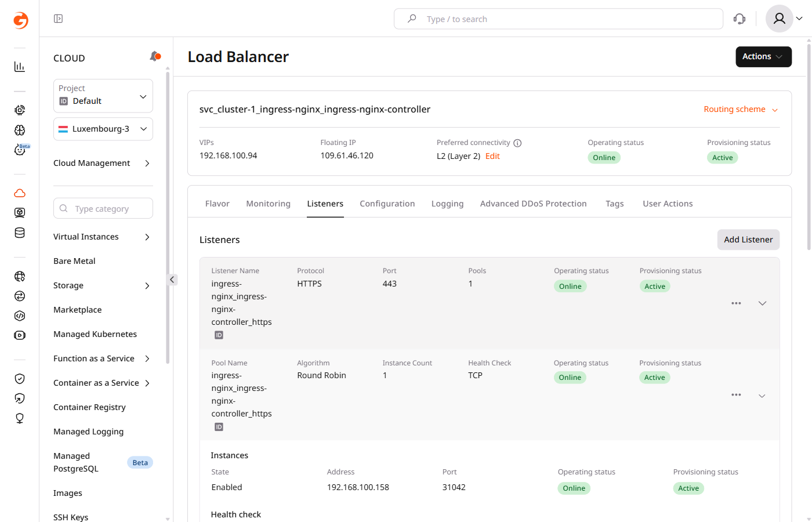Collapse the pool row with its chevron

[x=762, y=396]
